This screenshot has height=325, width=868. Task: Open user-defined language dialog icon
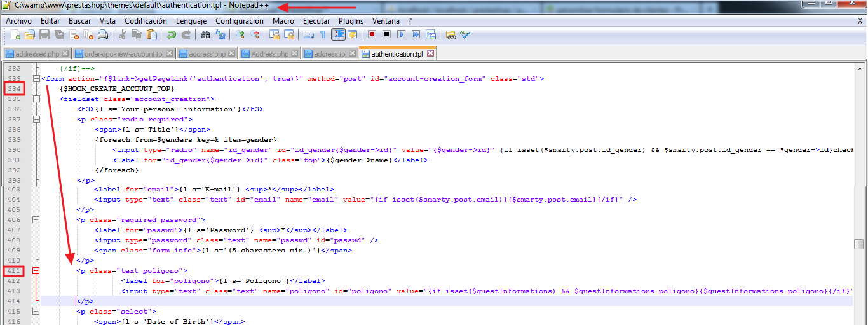click(352, 34)
